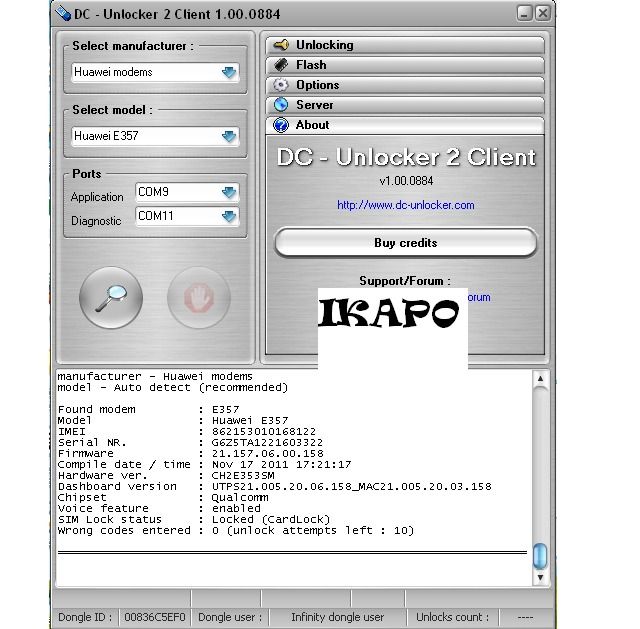
Task: Click the COM11 diagnostic port field
Action: 187,216
